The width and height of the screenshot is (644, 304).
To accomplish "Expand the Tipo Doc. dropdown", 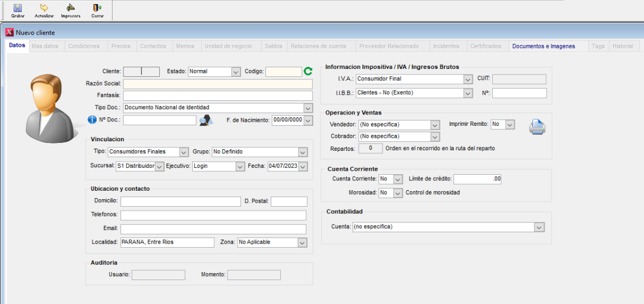I will point(308,108).
